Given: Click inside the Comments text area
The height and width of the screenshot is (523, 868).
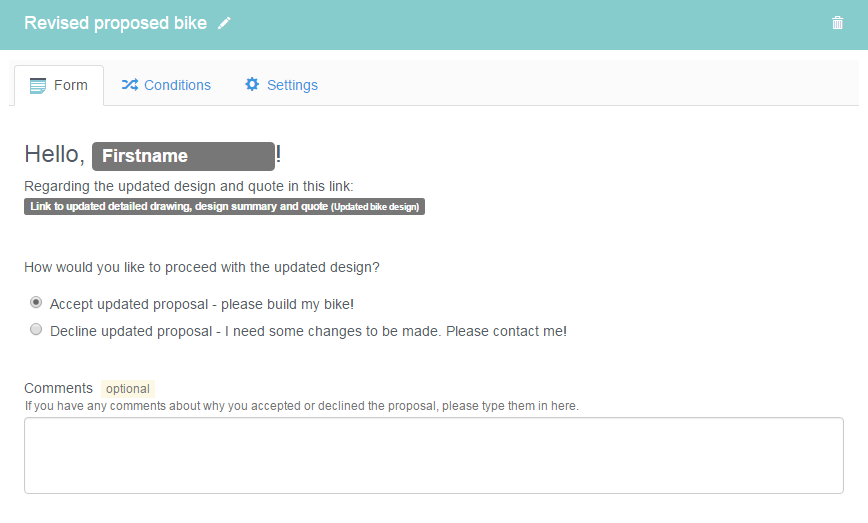Looking at the screenshot, I should 433,455.
